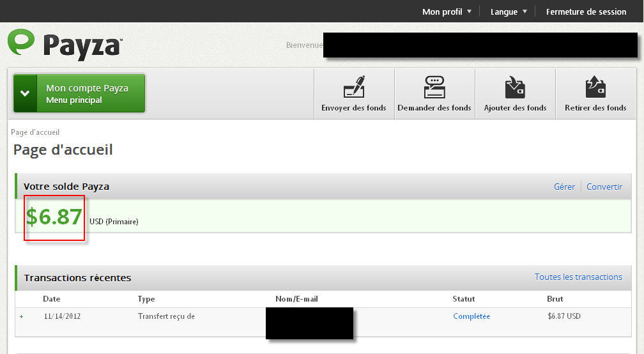Viewport: 644px width, 354px height.
Task: Open the Complétée status link
Action: [471, 316]
